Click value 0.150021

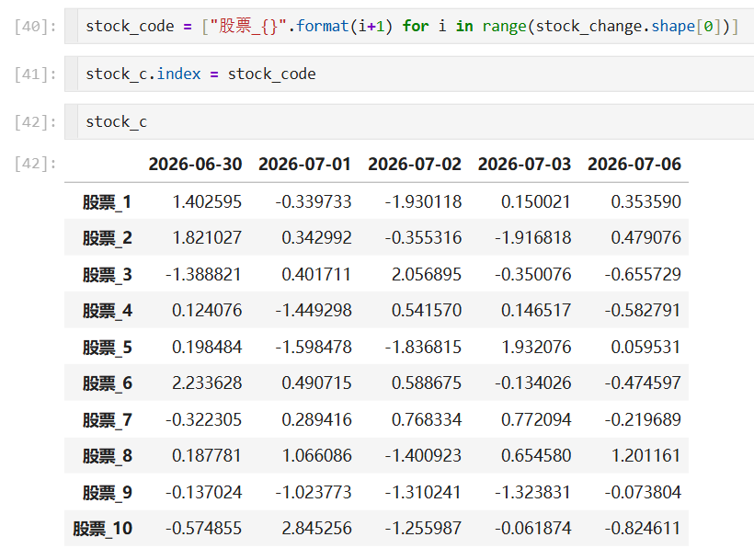536,202
